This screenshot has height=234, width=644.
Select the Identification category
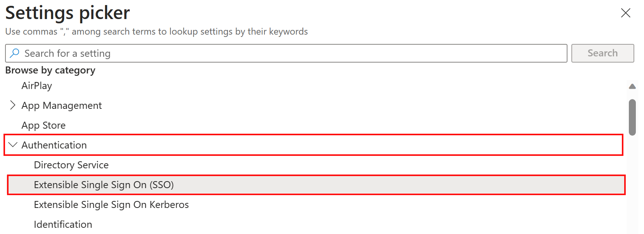tap(63, 224)
